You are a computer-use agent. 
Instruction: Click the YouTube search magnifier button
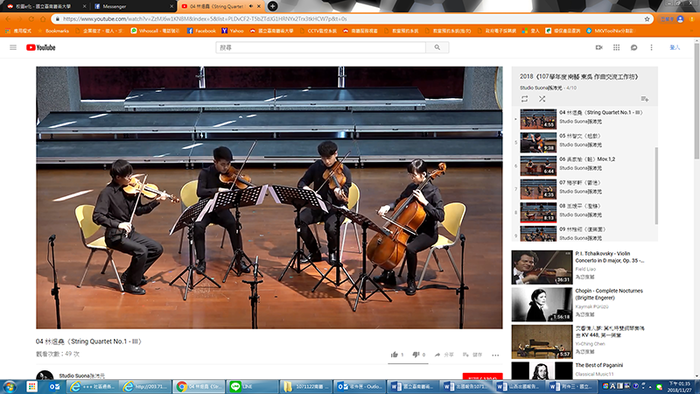(437, 47)
